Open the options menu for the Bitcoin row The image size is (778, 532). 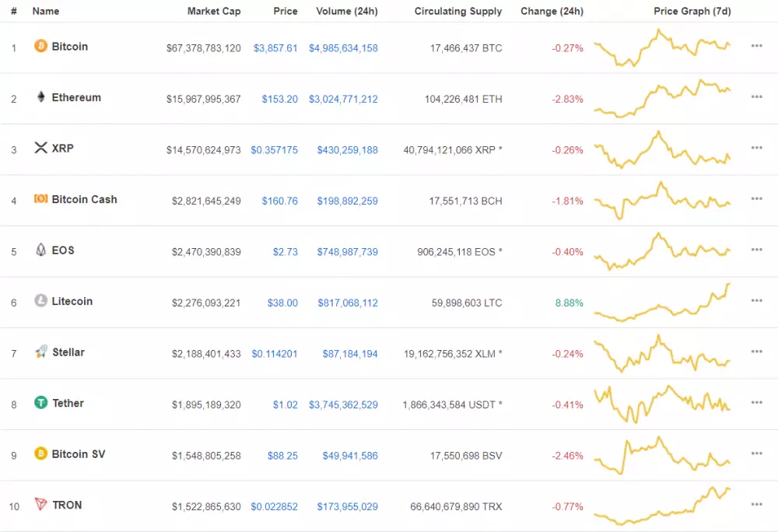[x=756, y=45]
